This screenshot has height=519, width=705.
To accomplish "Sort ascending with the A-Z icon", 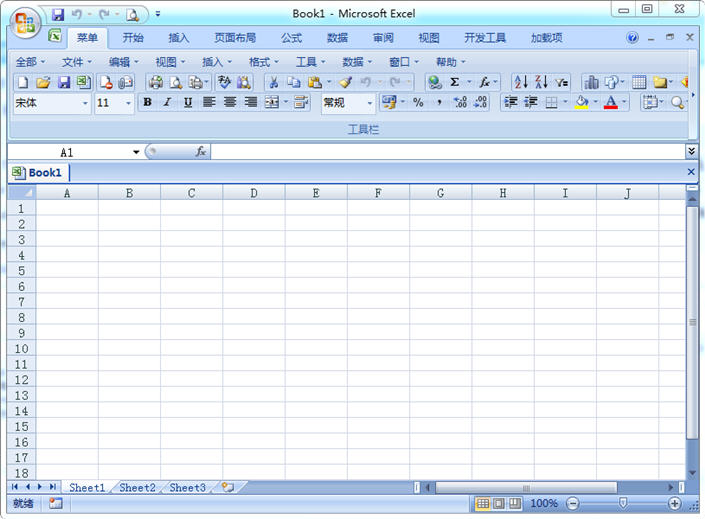I will 520,82.
